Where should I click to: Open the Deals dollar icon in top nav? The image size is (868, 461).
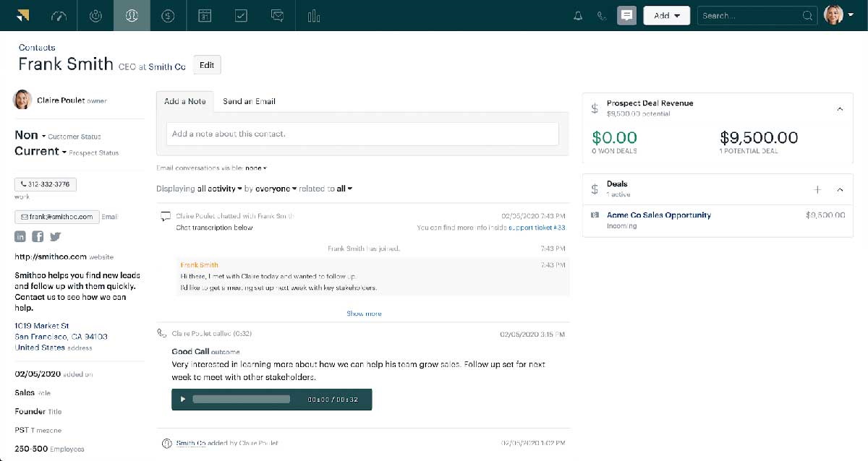(168, 15)
